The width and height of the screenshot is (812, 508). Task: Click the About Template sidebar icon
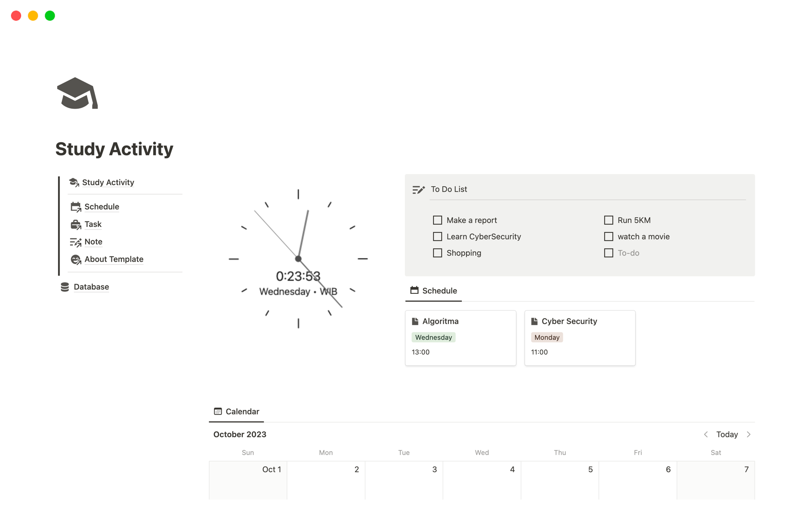[x=75, y=259]
